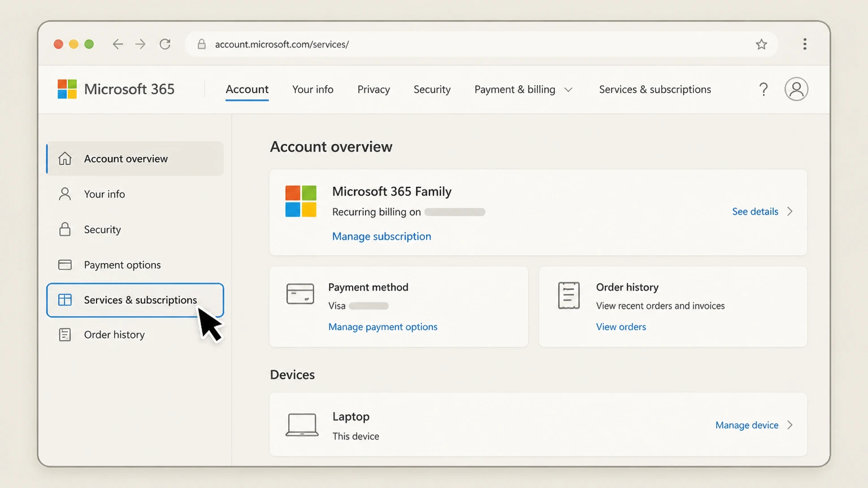Click the Order history card heading
This screenshot has height=488, width=868.
click(x=627, y=287)
